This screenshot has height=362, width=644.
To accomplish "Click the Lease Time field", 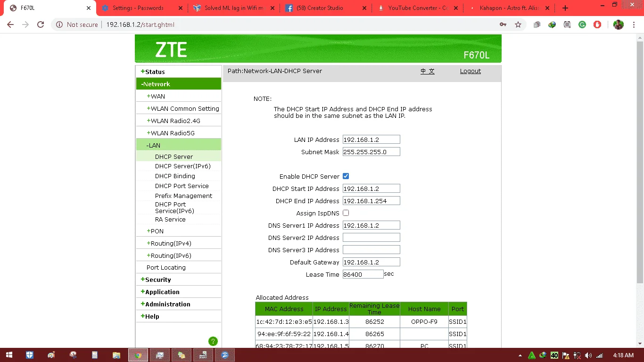I will tap(363, 274).
